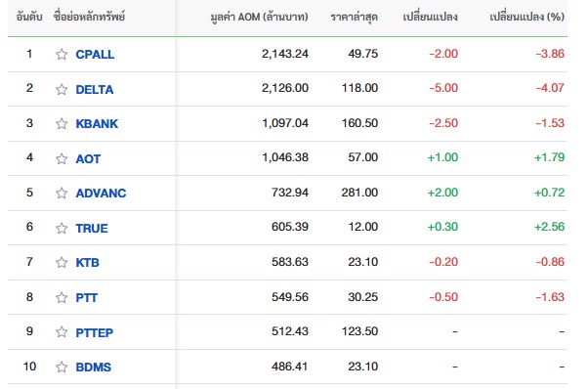
Task: Star the KTB stock row
Action: pyautogui.click(x=62, y=262)
